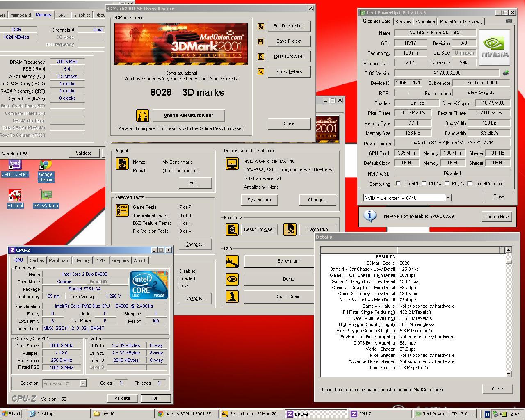Click the Save Project floppy icon
Screen dimensions: 525x420
tap(261, 41)
